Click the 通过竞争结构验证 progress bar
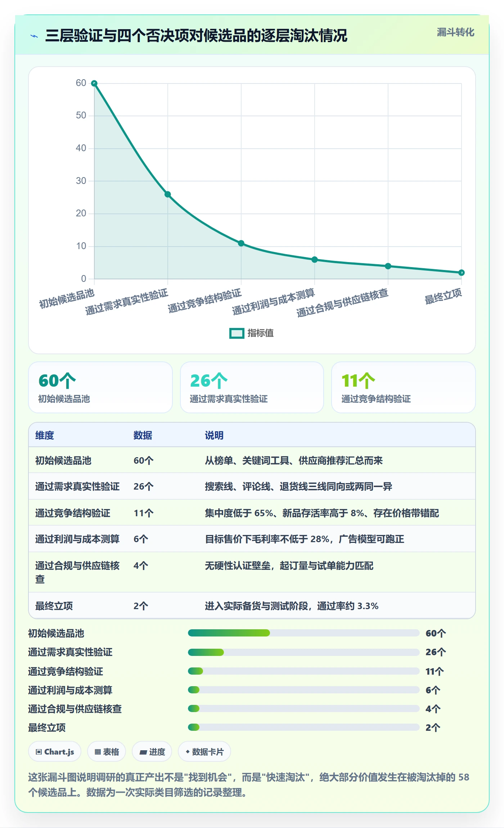 click(303, 671)
